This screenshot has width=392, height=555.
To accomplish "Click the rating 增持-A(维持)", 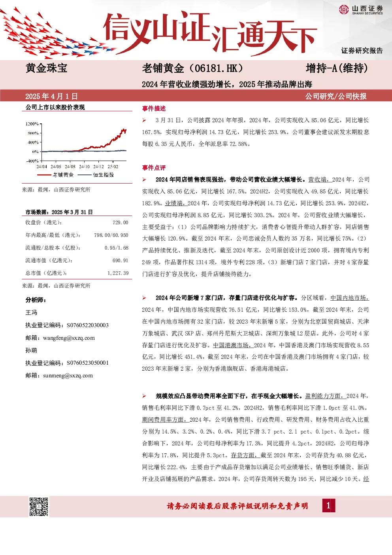I will tap(337, 68).
